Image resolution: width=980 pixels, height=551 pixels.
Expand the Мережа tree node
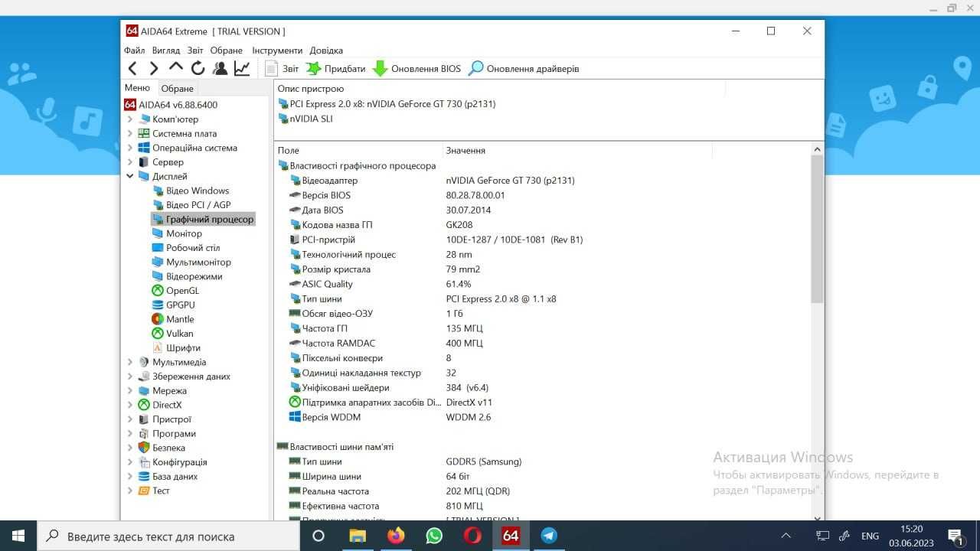(x=130, y=390)
